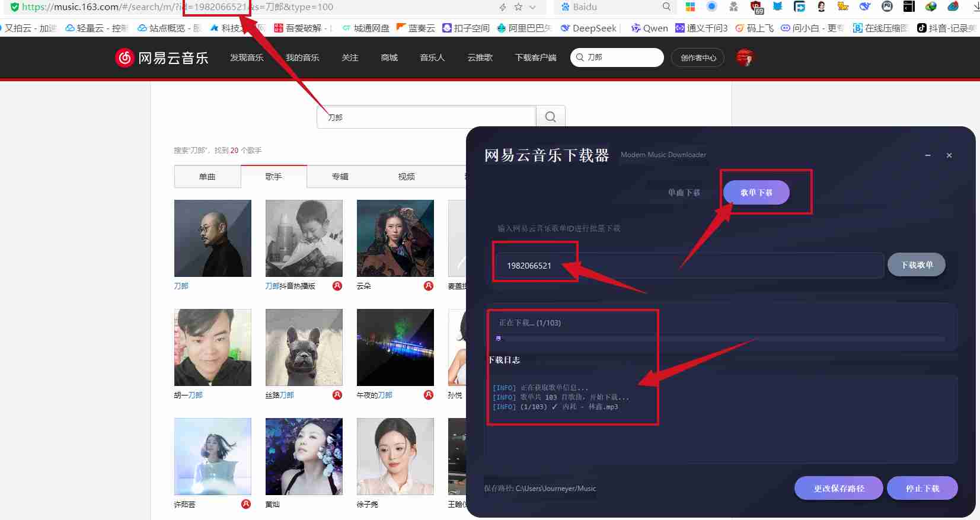The image size is (980, 520).
Task: Switch to the 单曲下载 tab
Action: (684, 193)
